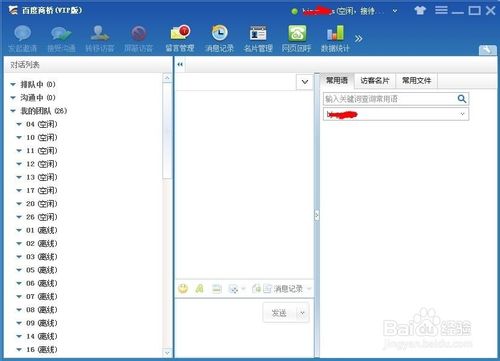The width and height of the screenshot is (500, 361).
Task: Open the screenshot options dropdown arrow
Action: tap(243, 289)
